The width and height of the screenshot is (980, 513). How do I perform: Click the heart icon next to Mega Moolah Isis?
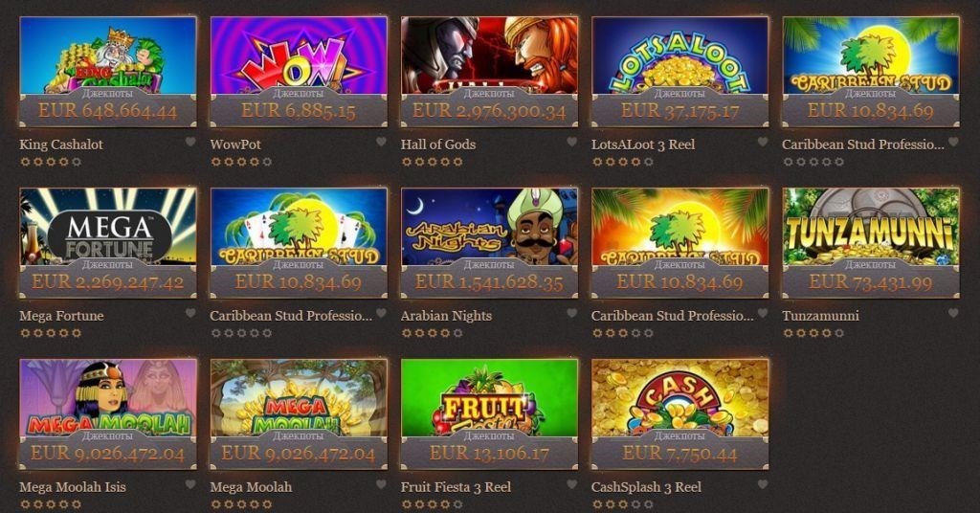pos(190,484)
